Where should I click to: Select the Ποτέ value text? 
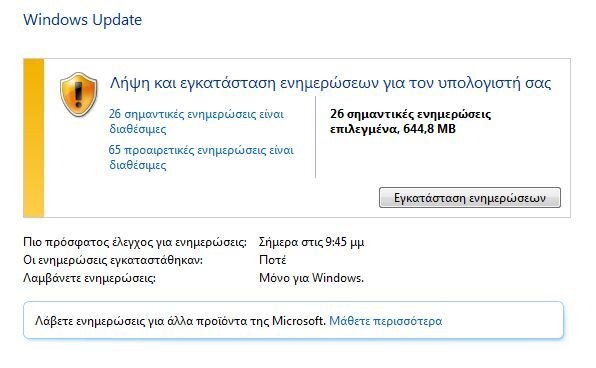[273, 260]
